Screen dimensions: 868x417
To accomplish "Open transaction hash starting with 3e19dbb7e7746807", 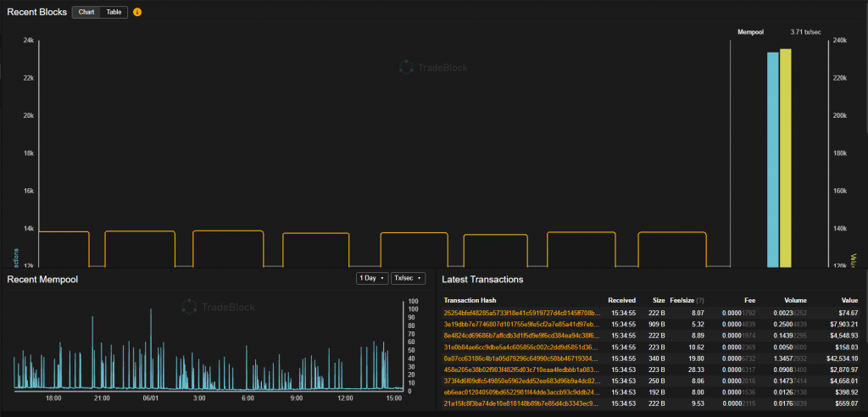I will [x=521, y=325].
